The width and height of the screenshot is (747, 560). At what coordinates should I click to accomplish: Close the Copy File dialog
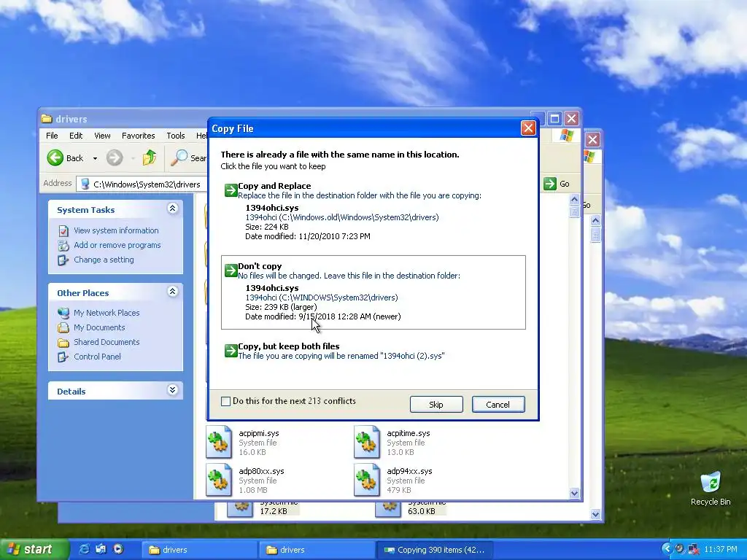point(528,128)
